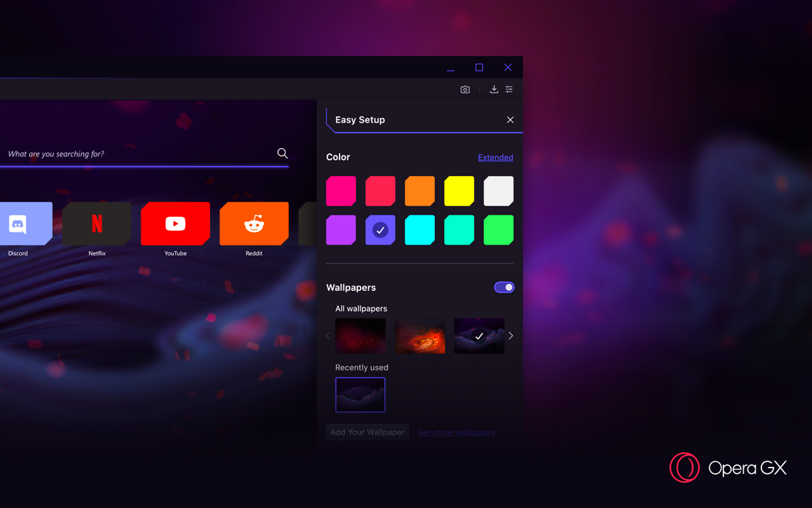The height and width of the screenshot is (508, 812).
Task: Select the orange color swatch
Action: tap(419, 191)
